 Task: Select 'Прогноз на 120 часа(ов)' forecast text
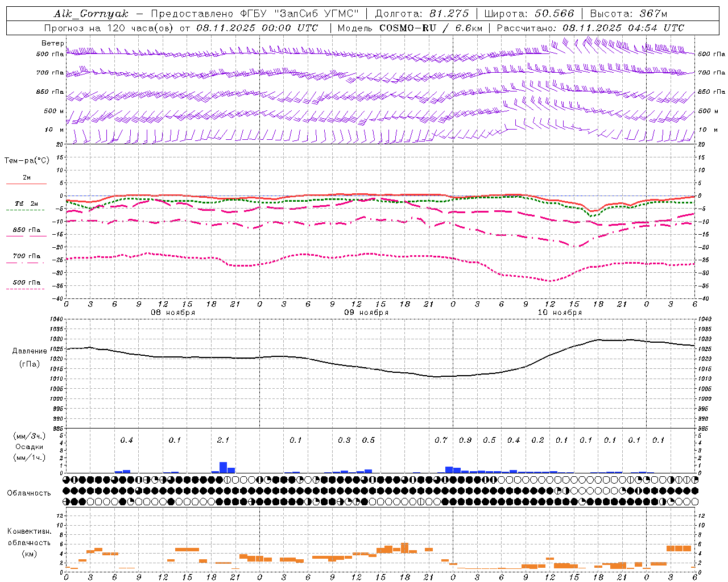click(110, 28)
